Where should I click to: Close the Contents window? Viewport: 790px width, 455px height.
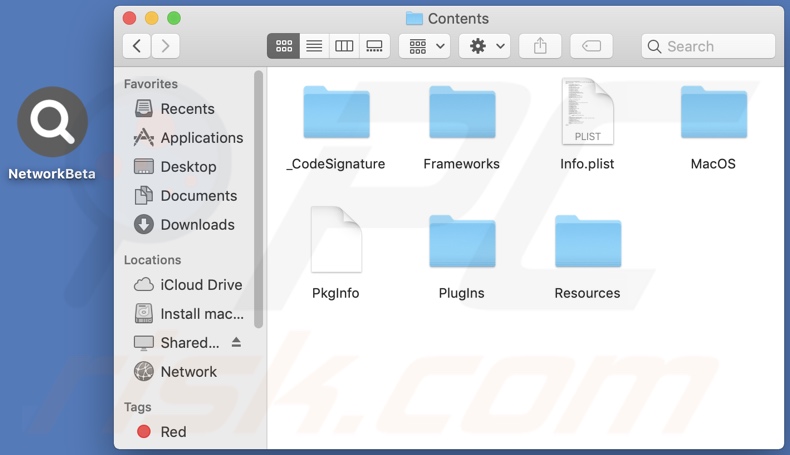(x=129, y=18)
